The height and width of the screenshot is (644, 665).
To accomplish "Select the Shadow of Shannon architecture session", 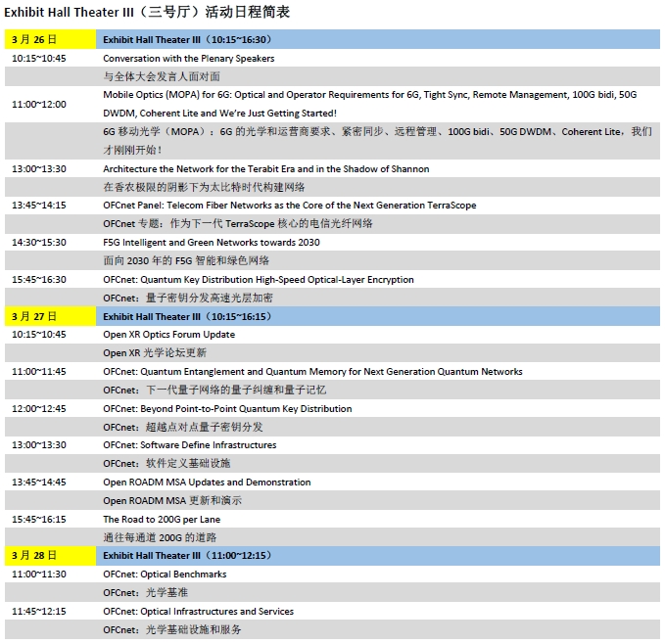I will click(266, 169).
